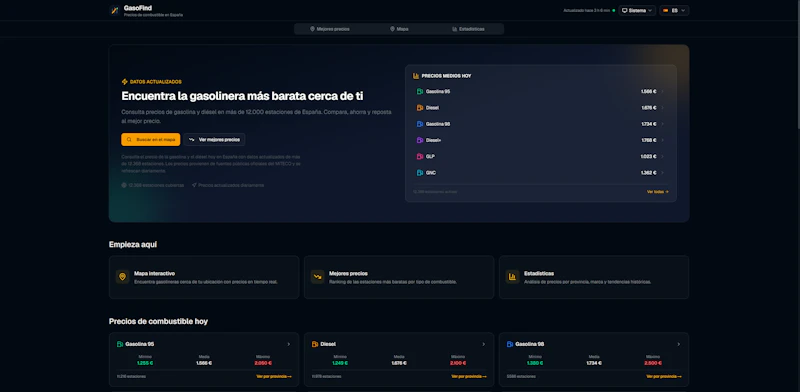Screen dimensions: 800x392
Task: Follow the Ver todos link
Action: pos(658,192)
